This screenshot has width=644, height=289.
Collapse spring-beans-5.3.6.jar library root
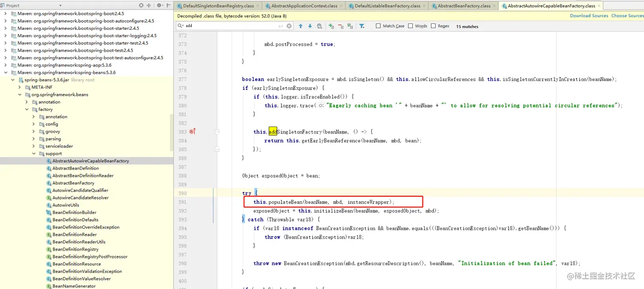point(13,80)
